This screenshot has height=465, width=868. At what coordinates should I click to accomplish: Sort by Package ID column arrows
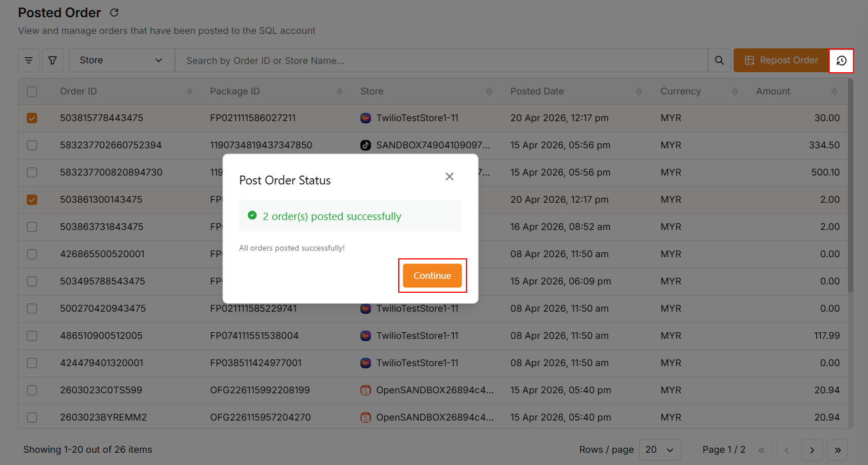[339, 91]
